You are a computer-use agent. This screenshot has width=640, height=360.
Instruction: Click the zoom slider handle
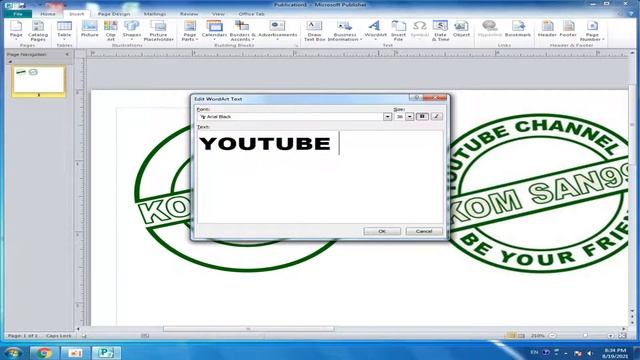click(585, 336)
